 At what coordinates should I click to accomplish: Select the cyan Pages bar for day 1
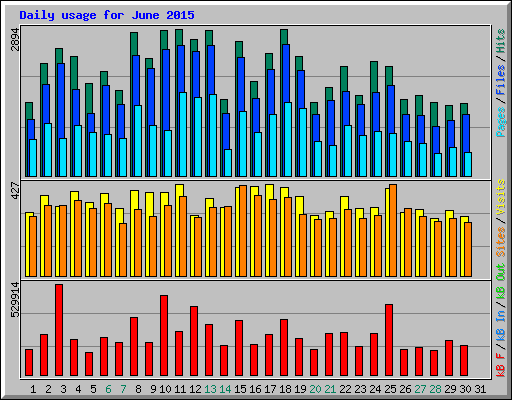click(33, 158)
